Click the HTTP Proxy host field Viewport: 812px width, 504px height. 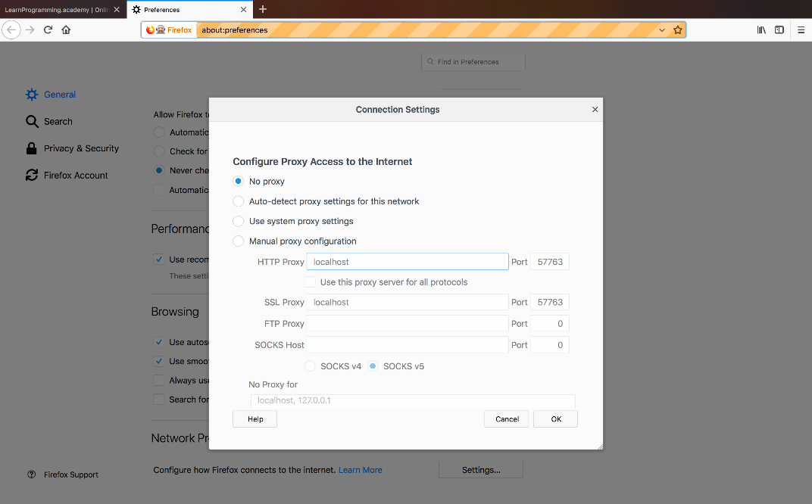(407, 262)
